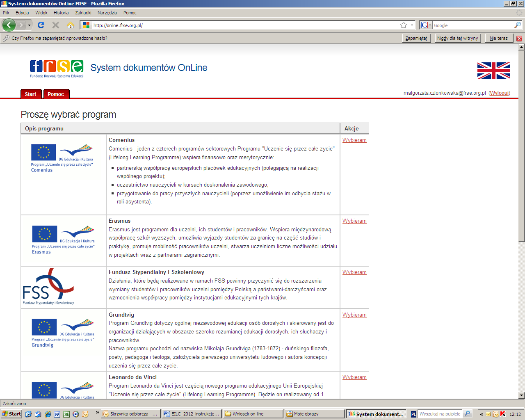Click Wybieram for the Grundtvig program
Image resolution: width=525 pixels, height=420 pixels.
pyautogui.click(x=354, y=315)
